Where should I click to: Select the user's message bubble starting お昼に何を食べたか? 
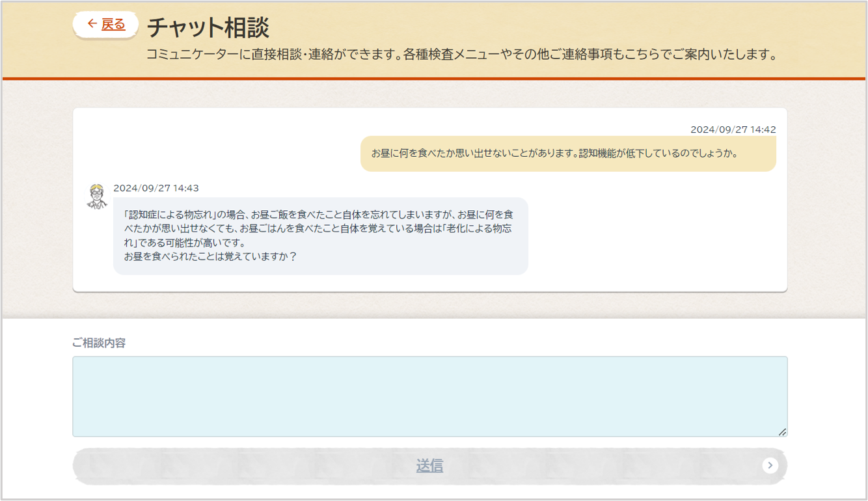(x=567, y=154)
